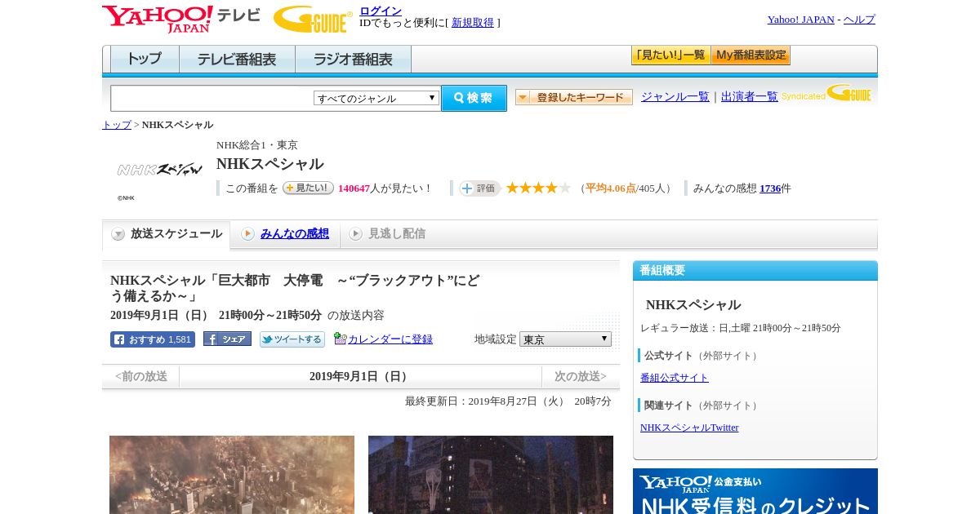Click the keyword search input field

point(212,98)
